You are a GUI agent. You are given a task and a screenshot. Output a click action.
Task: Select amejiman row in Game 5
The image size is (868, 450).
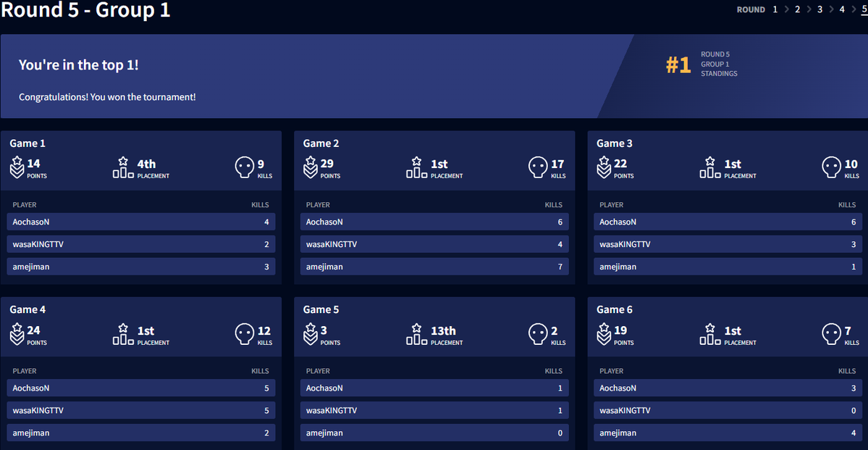coord(434,433)
